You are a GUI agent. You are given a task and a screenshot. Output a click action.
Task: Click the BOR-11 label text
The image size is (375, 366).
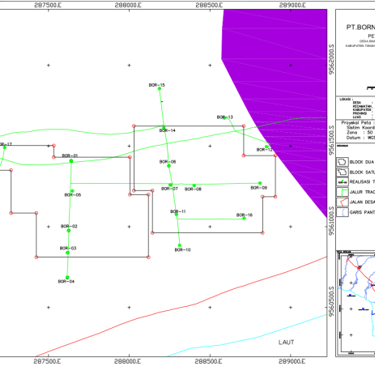(178, 212)
